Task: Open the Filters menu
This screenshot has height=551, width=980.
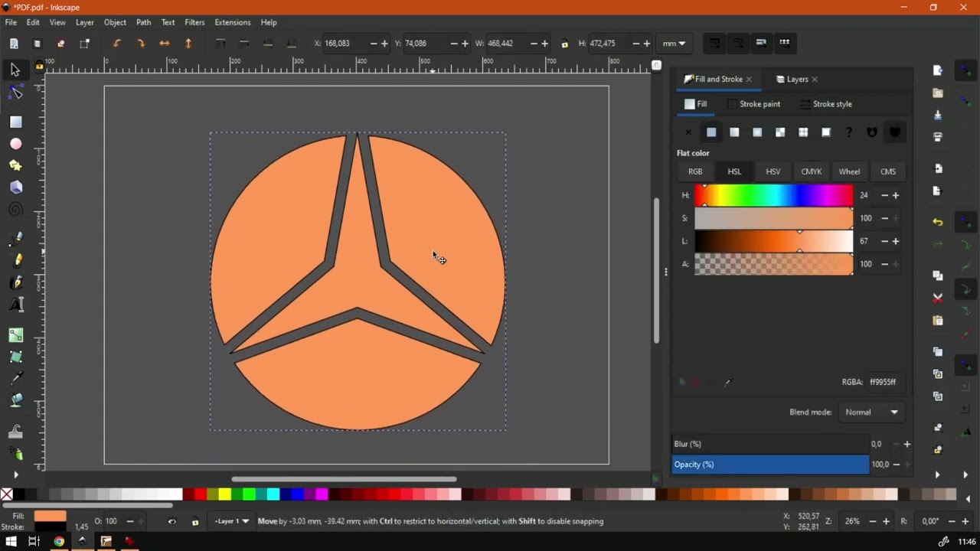Action: pos(194,22)
